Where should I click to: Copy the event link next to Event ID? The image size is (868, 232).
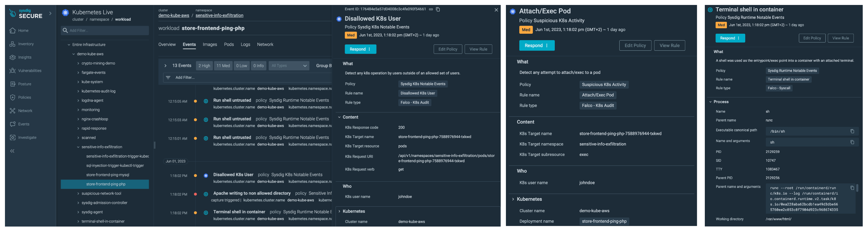431,9
